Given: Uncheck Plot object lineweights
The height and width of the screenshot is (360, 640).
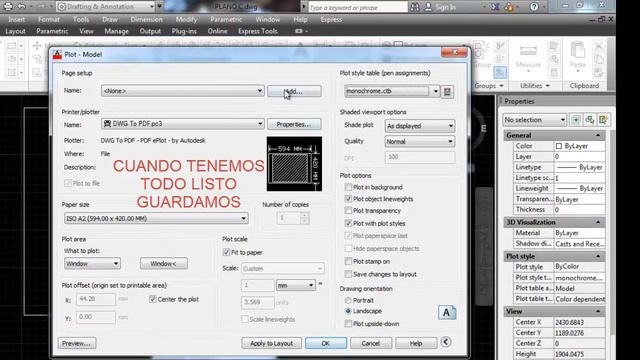Looking at the screenshot, I should point(348,199).
